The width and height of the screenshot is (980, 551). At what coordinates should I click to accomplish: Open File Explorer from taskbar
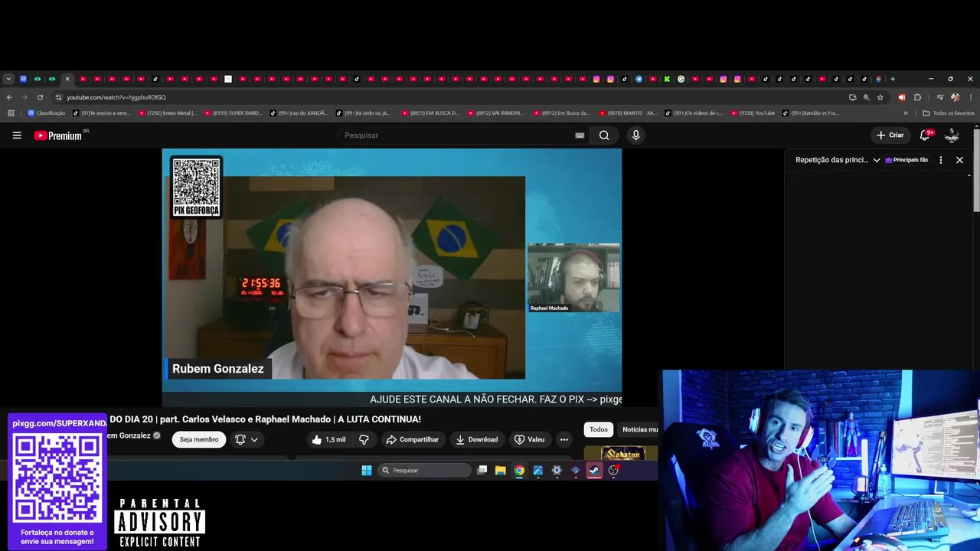(x=500, y=471)
